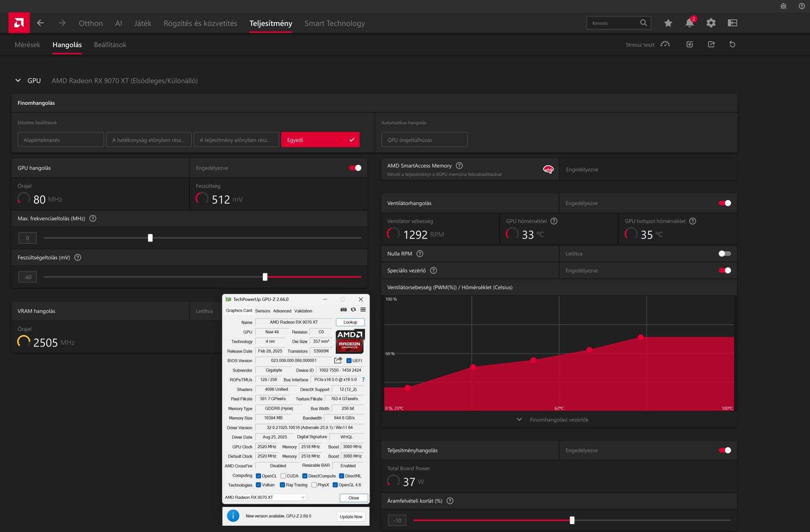810x532 pixels.
Task: Click the bug report icon
Action: point(783,6)
